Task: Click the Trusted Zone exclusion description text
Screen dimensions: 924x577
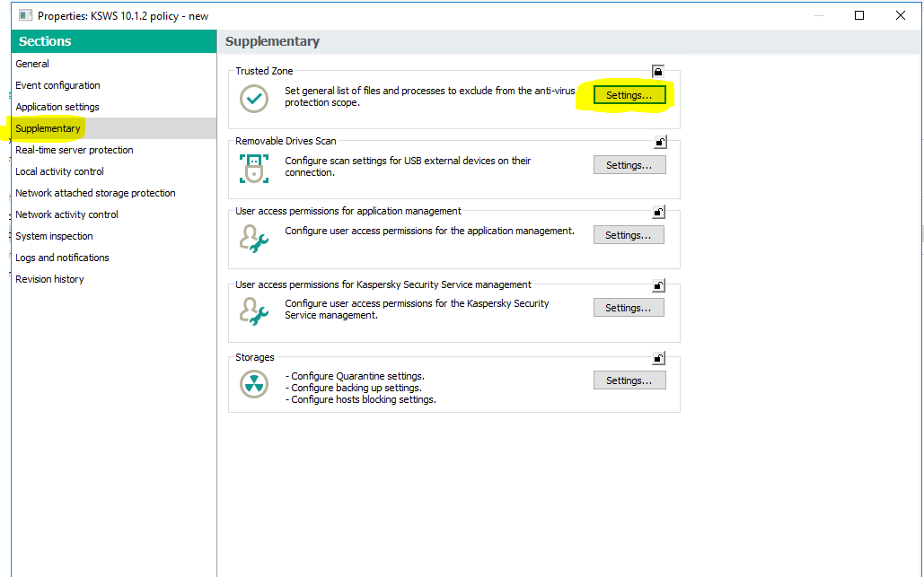Action: pyautogui.click(x=429, y=97)
